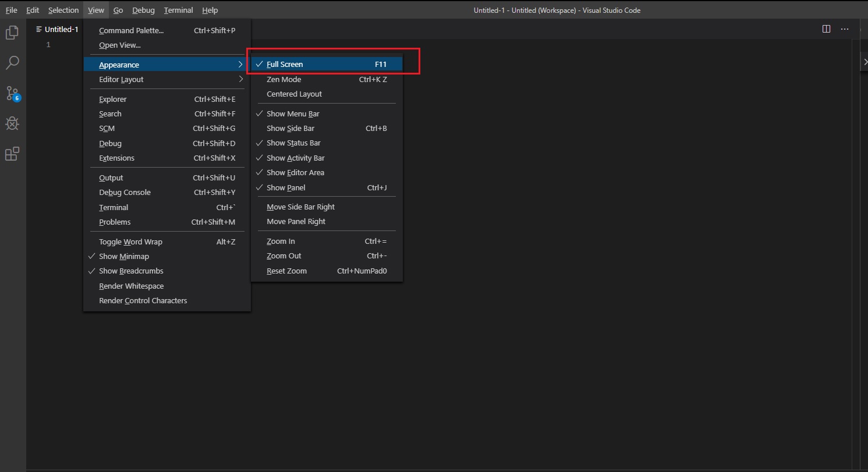Viewport: 868px width, 472px height.
Task: Click Zoom In entry
Action: point(327,242)
